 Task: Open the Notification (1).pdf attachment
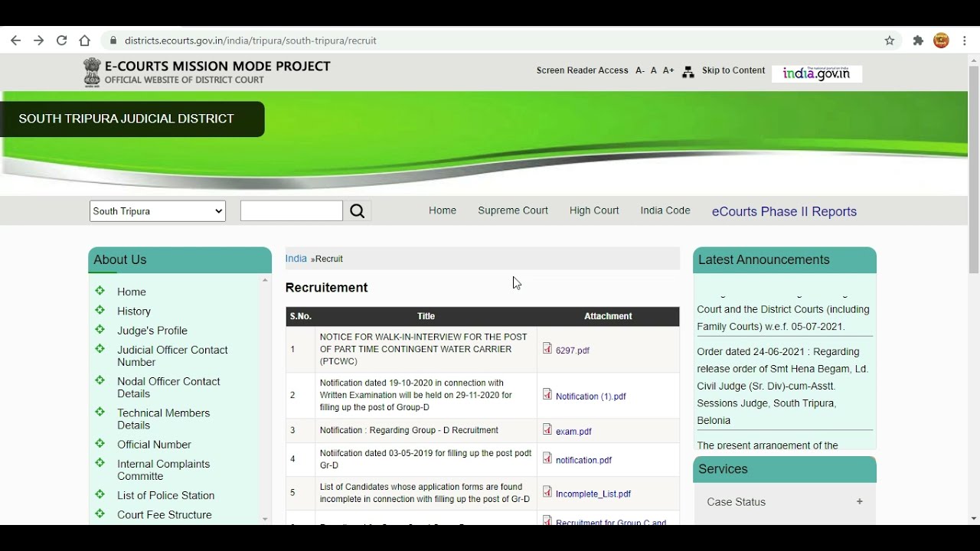pos(591,396)
